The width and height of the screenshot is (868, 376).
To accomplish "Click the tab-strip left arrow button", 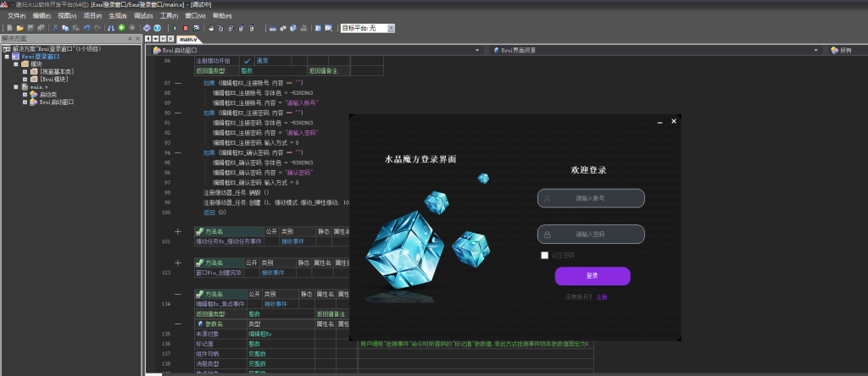I will (x=147, y=39).
